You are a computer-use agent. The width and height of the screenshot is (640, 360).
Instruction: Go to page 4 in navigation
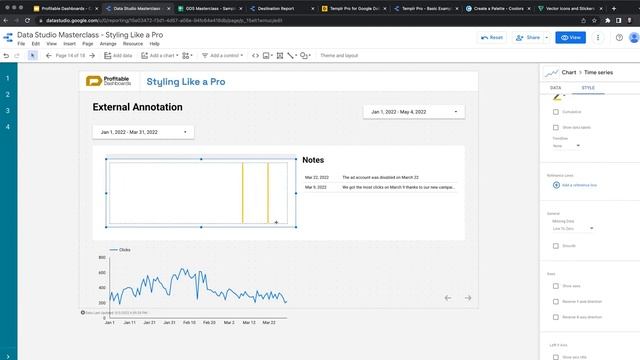(8, 127)
